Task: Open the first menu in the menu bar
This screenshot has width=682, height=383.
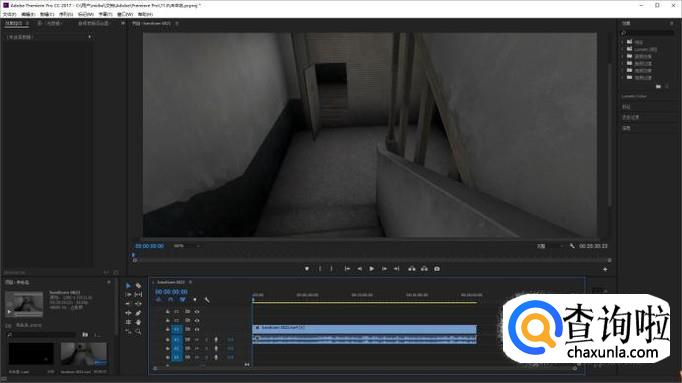Action: click(10, 14)
